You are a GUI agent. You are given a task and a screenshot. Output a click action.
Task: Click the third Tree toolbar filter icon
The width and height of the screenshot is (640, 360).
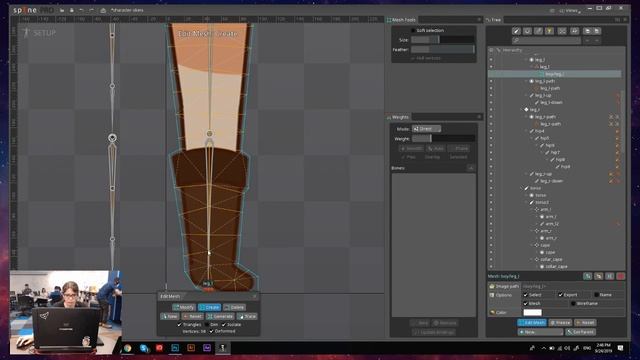[x=538, y=31]
